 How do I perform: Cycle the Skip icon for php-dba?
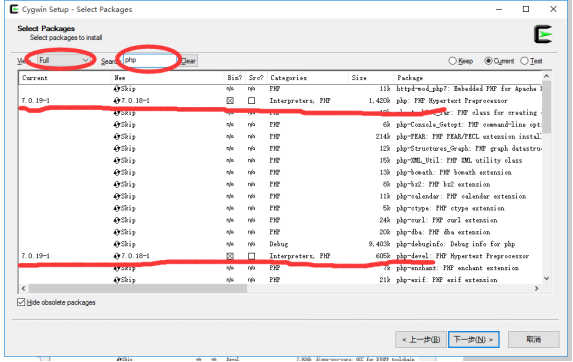(x=117, y=232)
